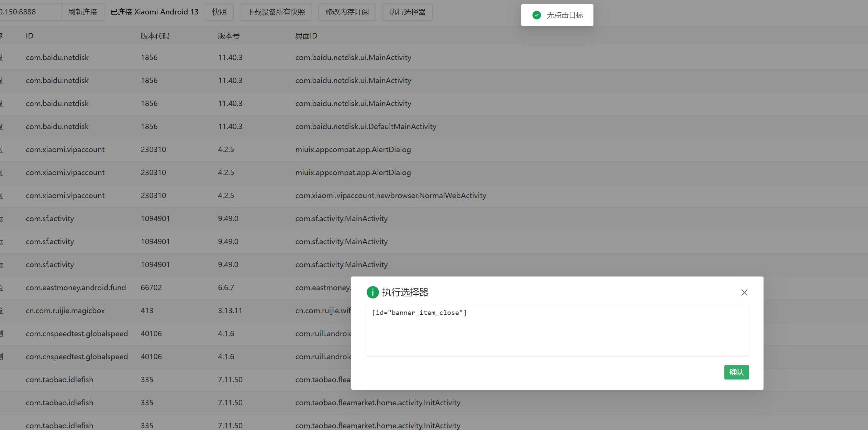Image resolution: width=868 pixels, height=430 pixels.
Task: Select the com.baidu.netdisk DefaultMainActivity row
Action: tap(172, 126)
